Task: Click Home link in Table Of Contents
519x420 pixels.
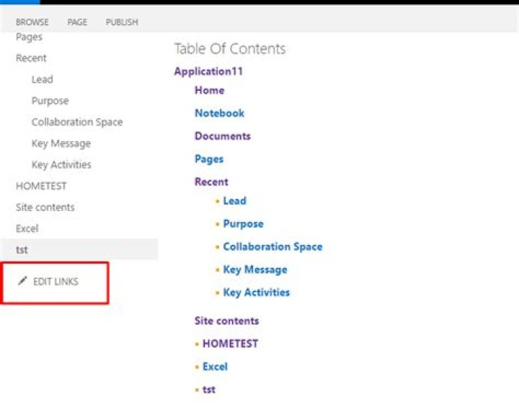Action: [x=209, y=90]
